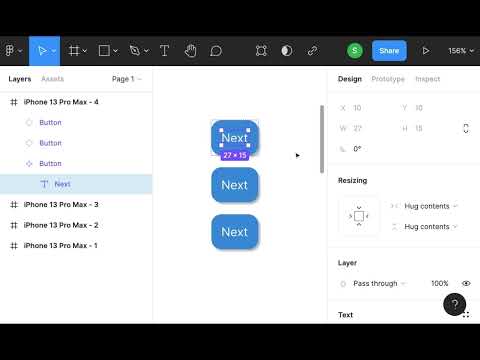Select the Pen tool

pos(135,51)
